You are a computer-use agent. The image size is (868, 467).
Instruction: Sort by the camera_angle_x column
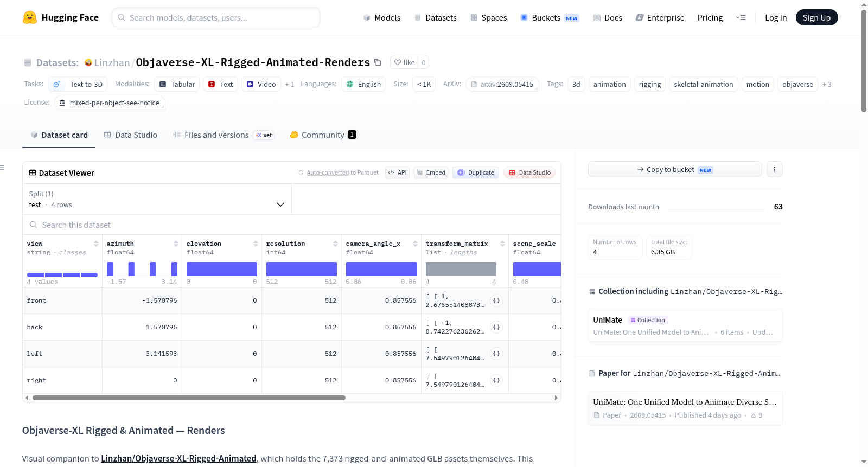415,244
